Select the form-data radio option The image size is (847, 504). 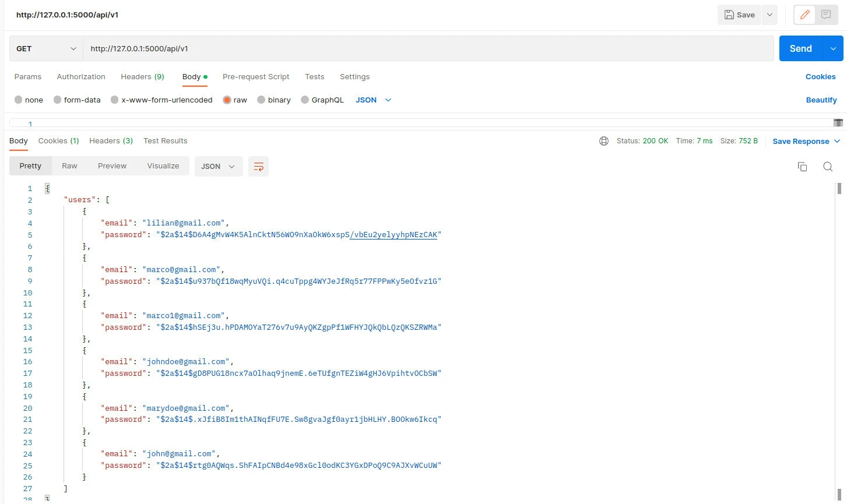[57, 100]
